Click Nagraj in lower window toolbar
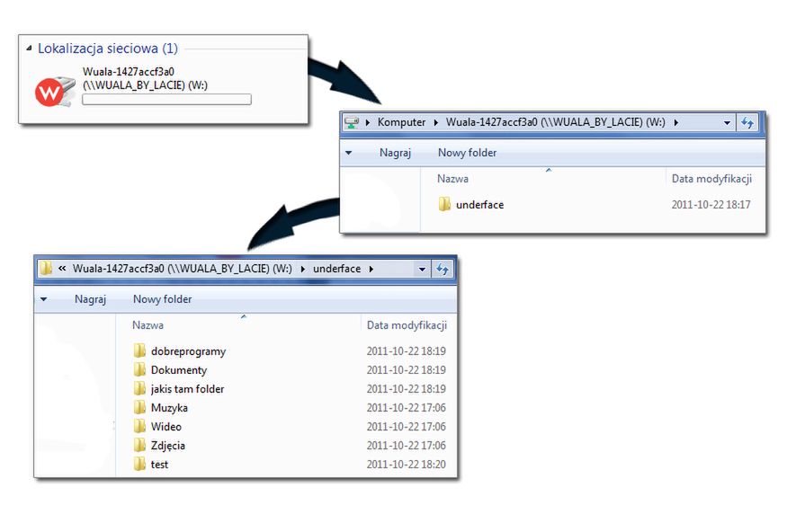Screen dimensions: 796x532 coord(90,299)
